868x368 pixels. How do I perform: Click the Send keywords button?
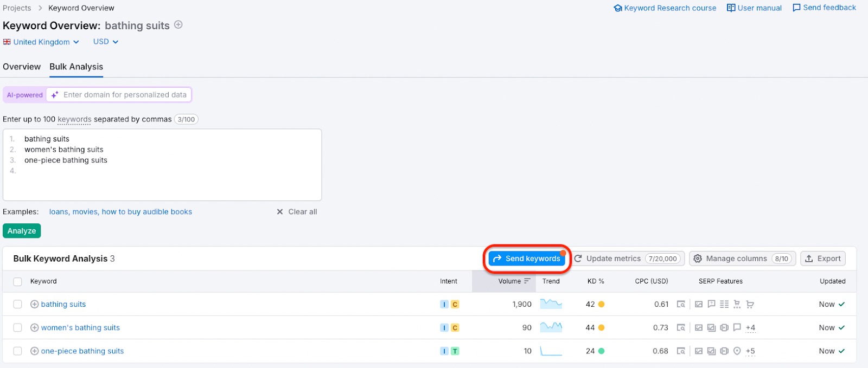coord(527,259)
